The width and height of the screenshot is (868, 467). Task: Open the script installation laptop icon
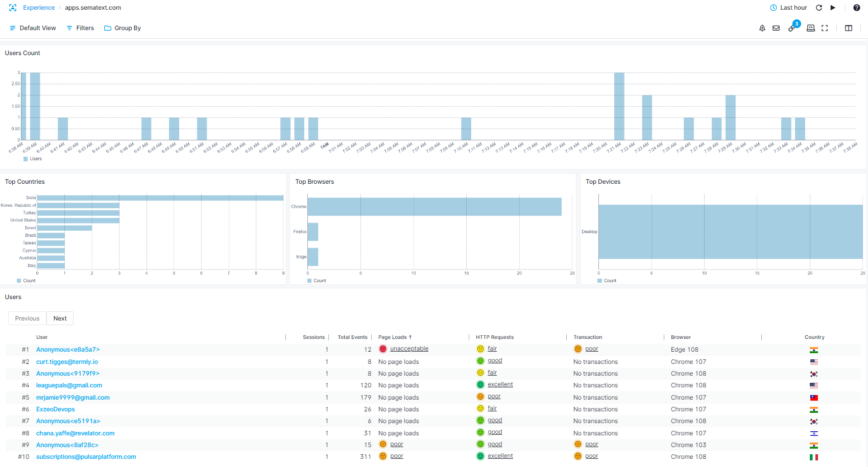coord(810,28)
